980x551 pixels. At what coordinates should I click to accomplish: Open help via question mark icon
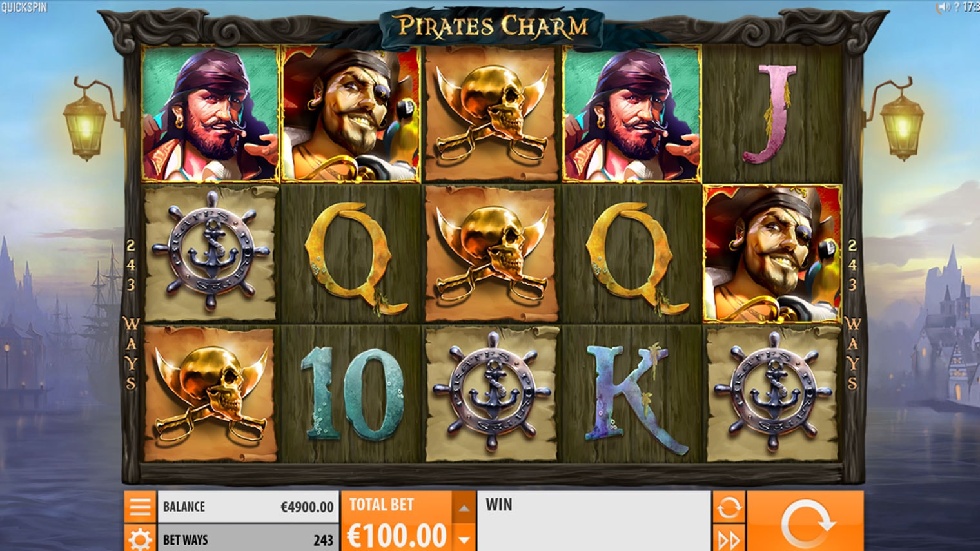[956, 7]
